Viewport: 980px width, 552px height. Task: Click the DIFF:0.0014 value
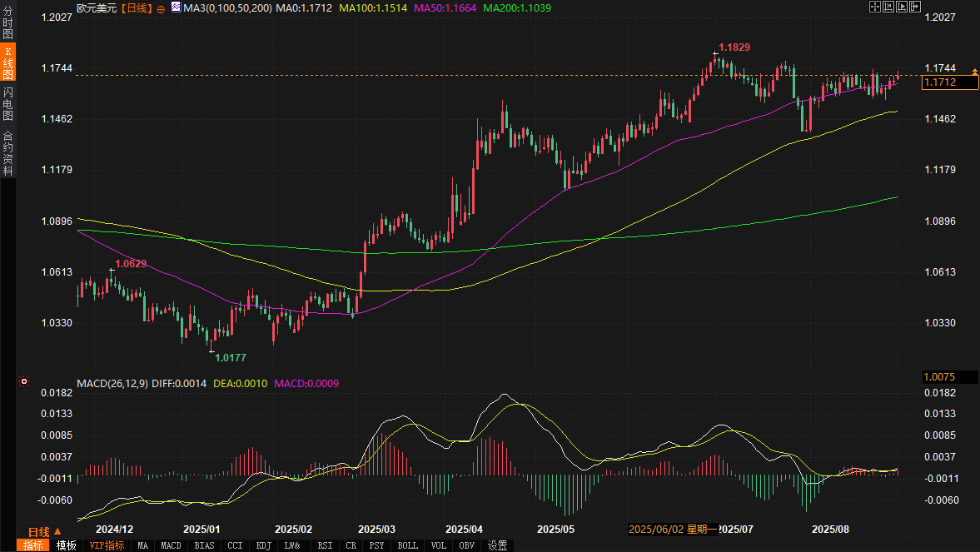(179, 383)
